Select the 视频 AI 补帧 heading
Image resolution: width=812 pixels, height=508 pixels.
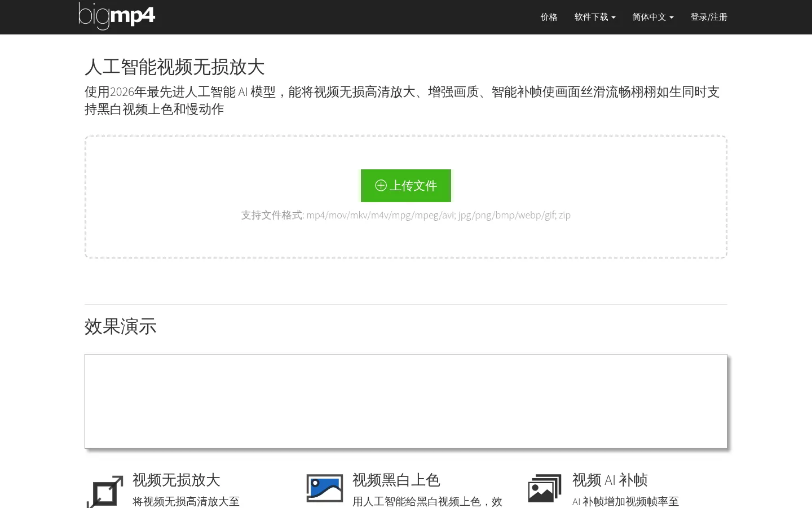[x=610, y=480]
